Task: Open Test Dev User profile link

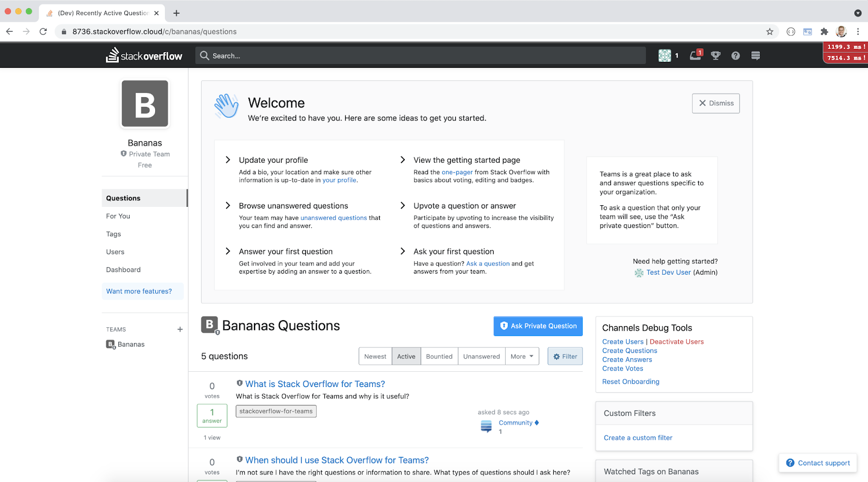Action: click(x=668, y=272)
